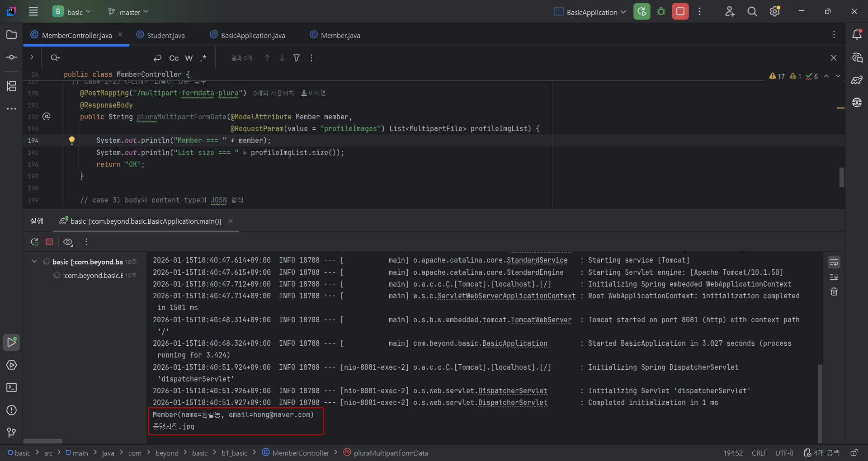This screenshot has width=868, height=461.
Task: Open Commit tool window
Action: pyautogui.click(x=12, y=57)
